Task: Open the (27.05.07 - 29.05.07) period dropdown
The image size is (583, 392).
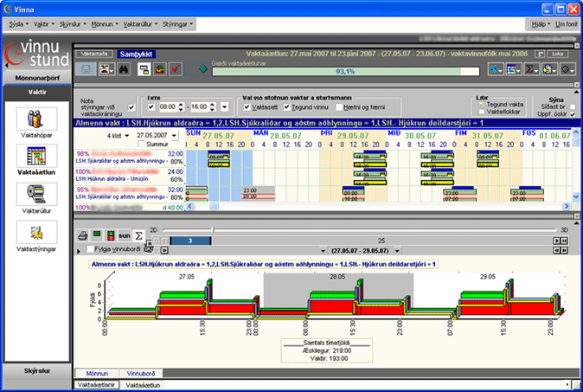Action: click(397, 251)
